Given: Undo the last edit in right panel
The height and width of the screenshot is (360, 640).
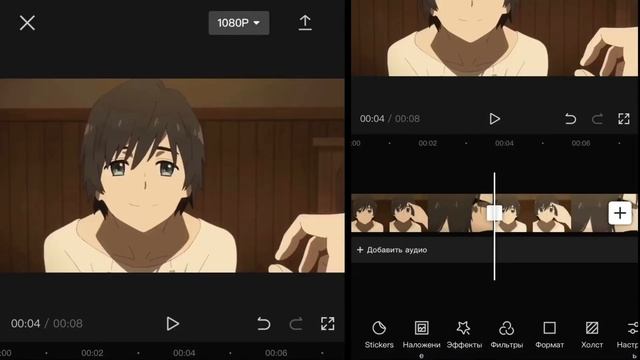Looking at the screenshot, I should [570, 119].
